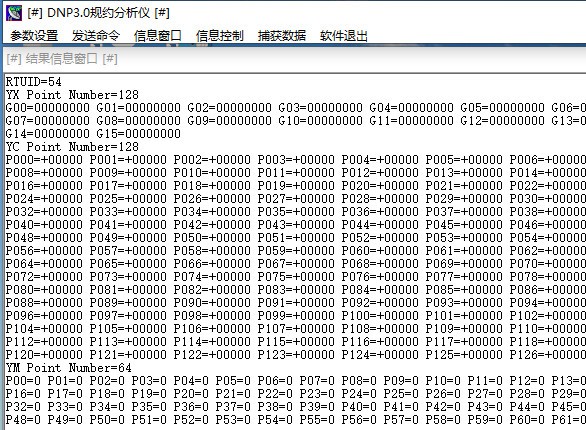Click the P080=+00000 value
This screenshot has width=586, height=430.
click(44, 290)
